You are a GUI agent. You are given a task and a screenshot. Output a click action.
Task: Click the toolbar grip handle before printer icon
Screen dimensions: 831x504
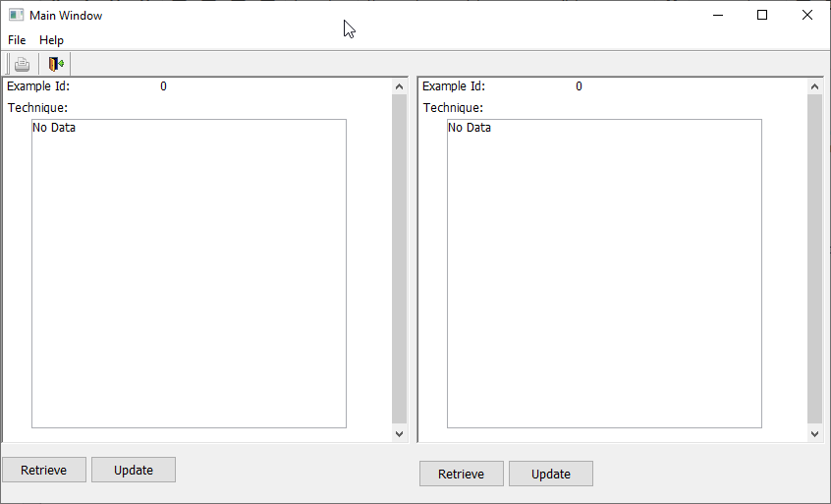[x=8, y=65]
